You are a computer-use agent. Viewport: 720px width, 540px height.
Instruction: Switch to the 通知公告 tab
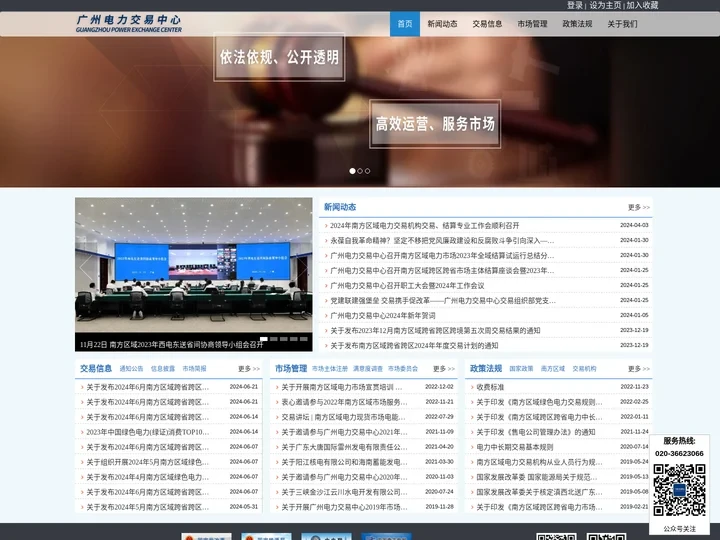point(131,369)
